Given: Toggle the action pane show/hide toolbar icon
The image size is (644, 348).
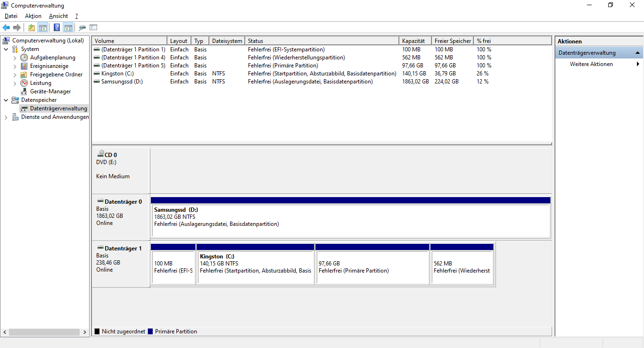Looking at the screenshot, I should pos(68,28).
